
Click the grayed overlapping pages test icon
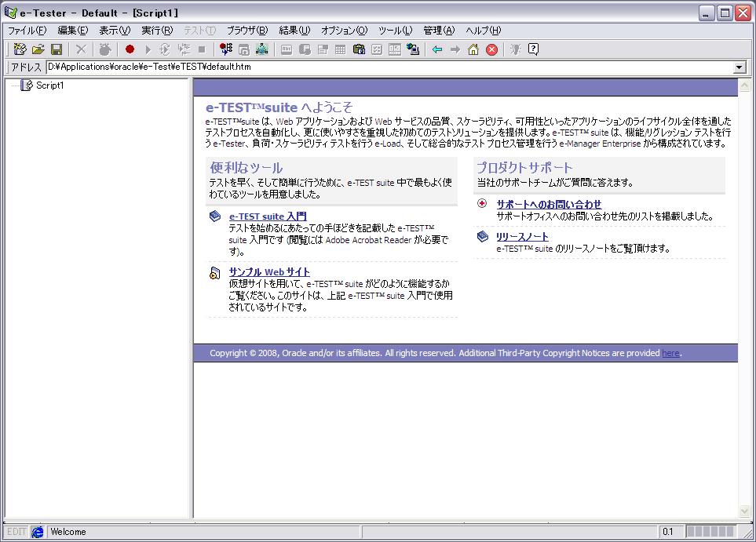(x=305, y=49)
